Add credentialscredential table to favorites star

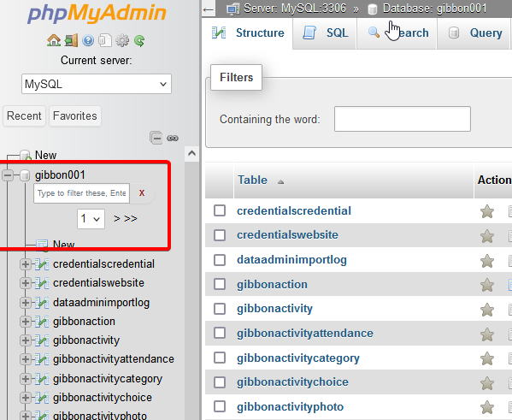coord(487,211)
